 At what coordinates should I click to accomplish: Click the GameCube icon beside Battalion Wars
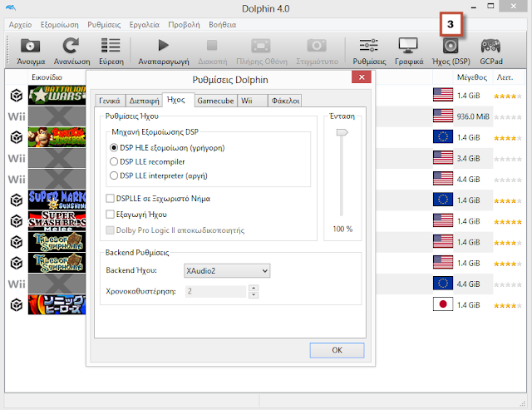17,96
